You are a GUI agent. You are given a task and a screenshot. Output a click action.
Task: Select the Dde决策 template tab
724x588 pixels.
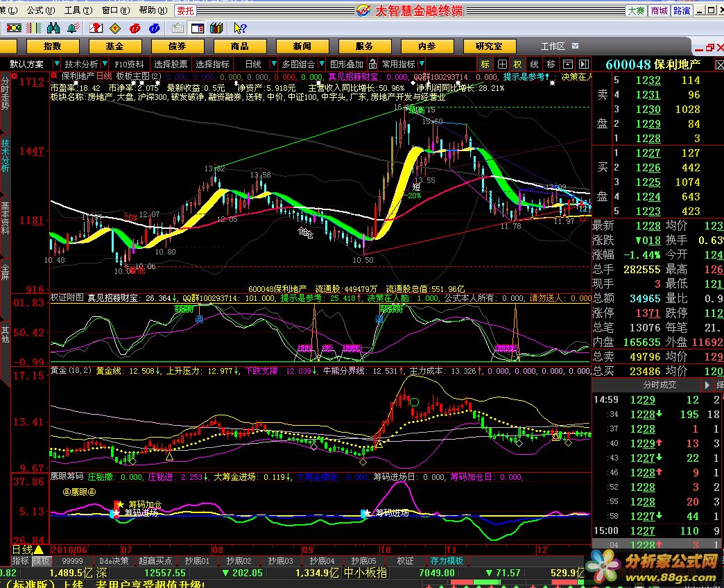point(114,561)
